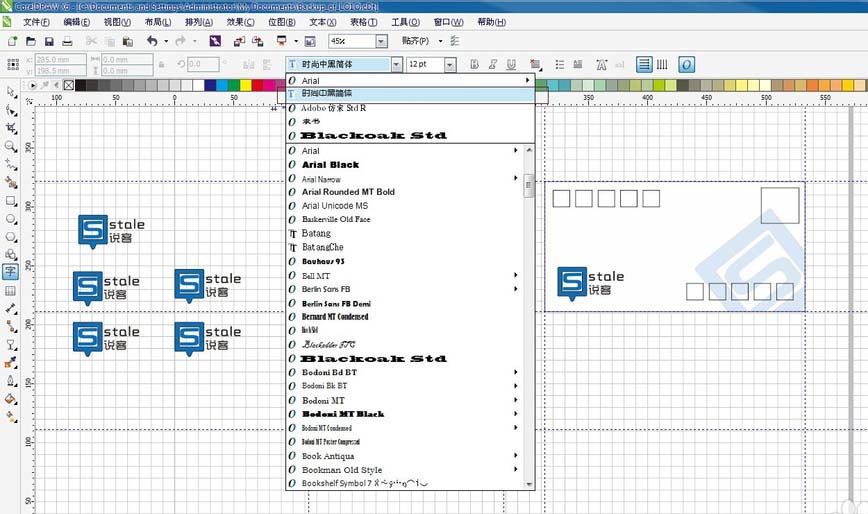Open the zoom level dropdown
This screenshot has height=514, width=868.
click(x=381, y=41)
